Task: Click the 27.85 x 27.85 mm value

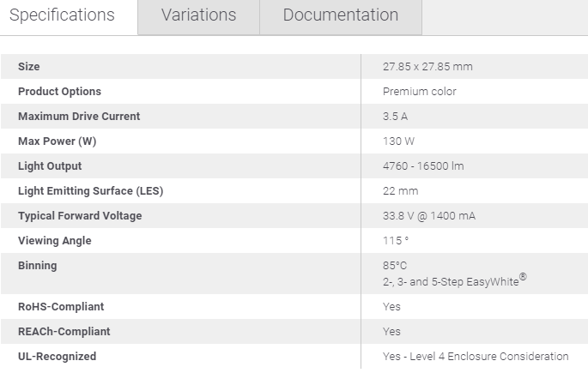Action: pos(427,67)
